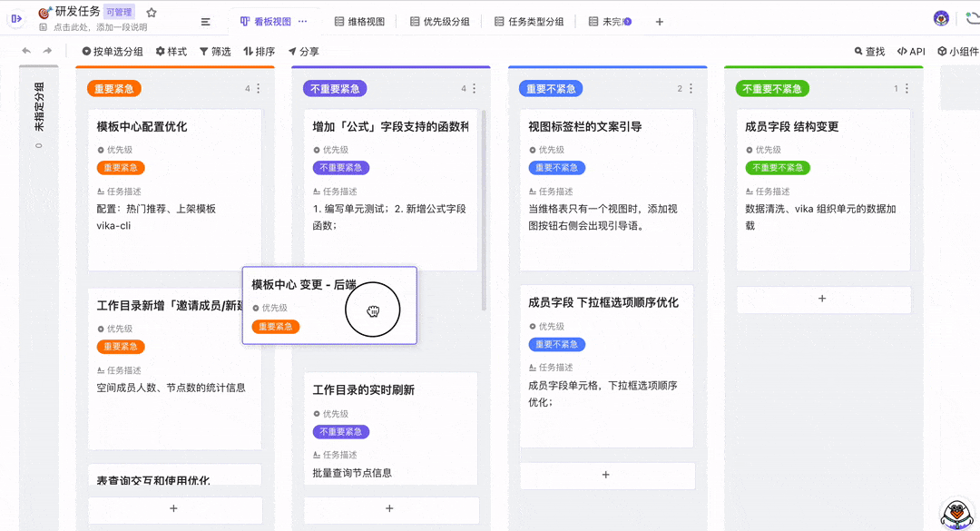Click the undo arrow

(26, 51)
